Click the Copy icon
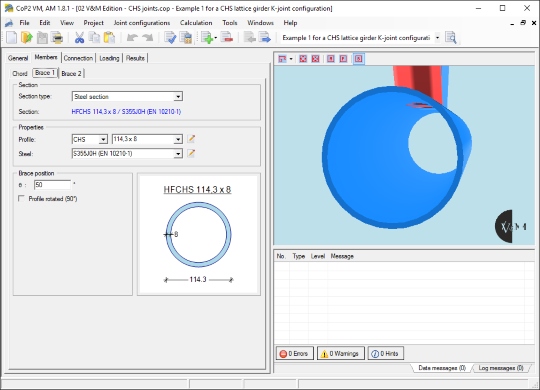540x390 pixels. point(94,38)
